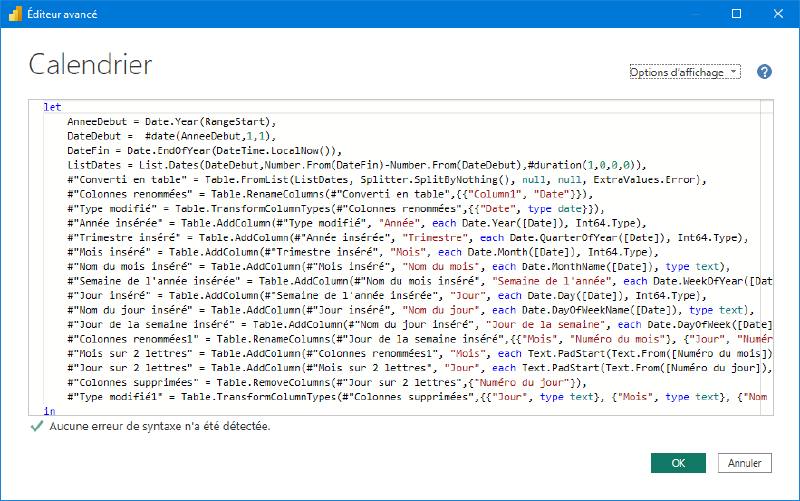Place cursor on AnneeDebut line

click(171, 121)
